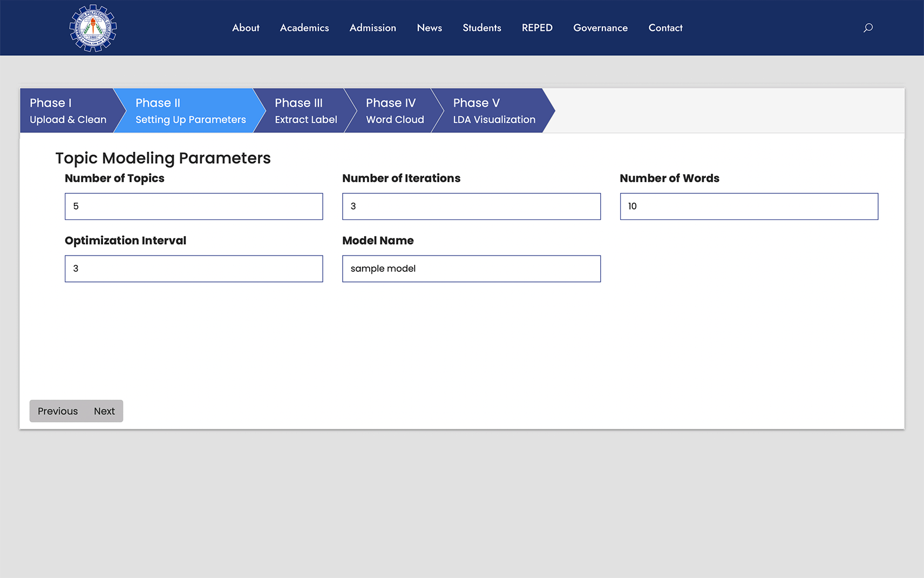
Task: Focus the Number of Iterations field
Action: (x=471, y=206)
